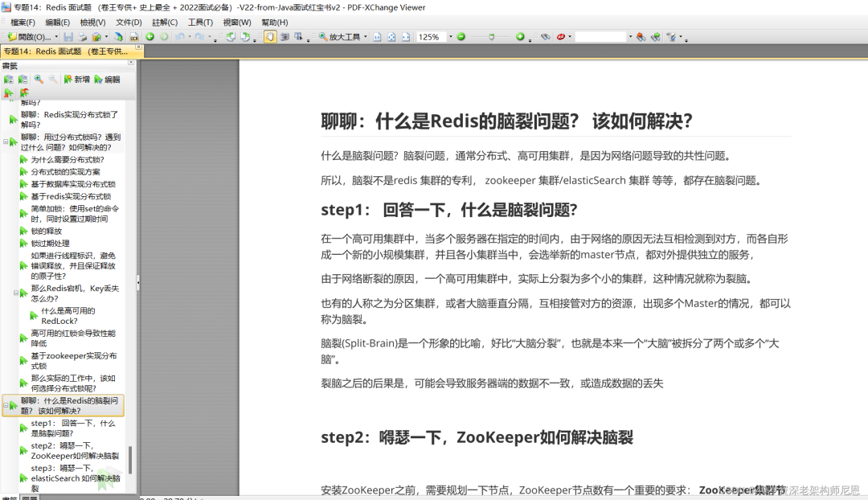Click the bookmarks panel zoom-in magnifier
Screen dimensions: 868x500
tap(39, 80)
